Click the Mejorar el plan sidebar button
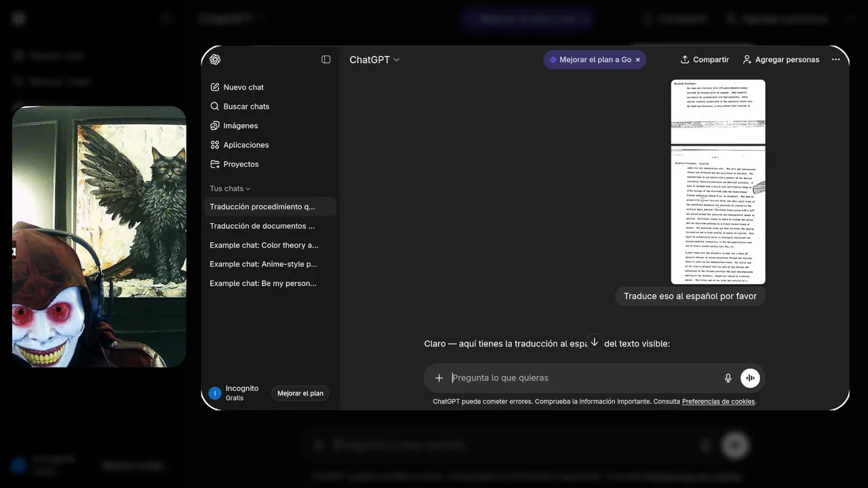The height and width of the screenshot is (488, 868). click(300, 393)
